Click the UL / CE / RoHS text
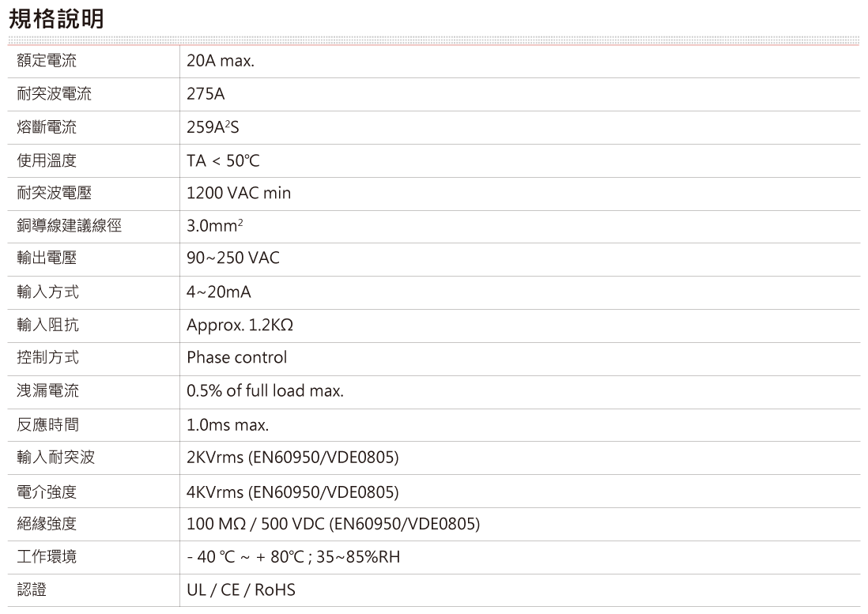The image size is (868, 614). coord(241,590)
